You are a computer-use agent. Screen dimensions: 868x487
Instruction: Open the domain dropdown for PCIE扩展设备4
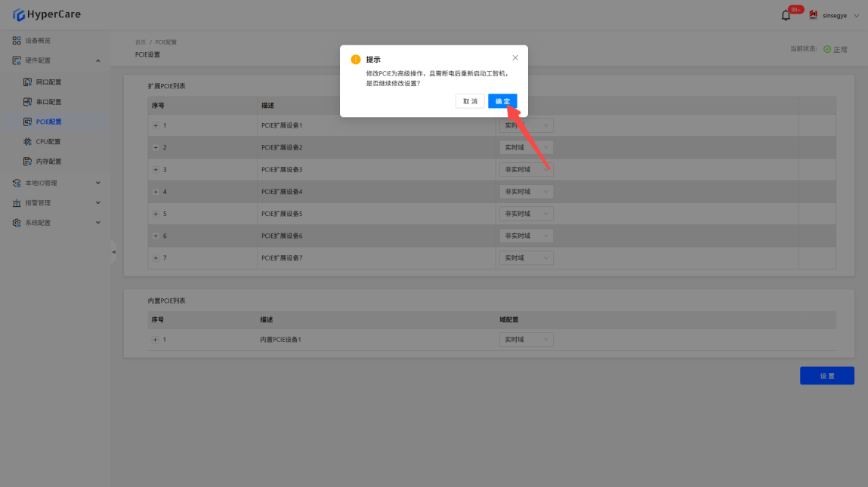pos(526,192)
